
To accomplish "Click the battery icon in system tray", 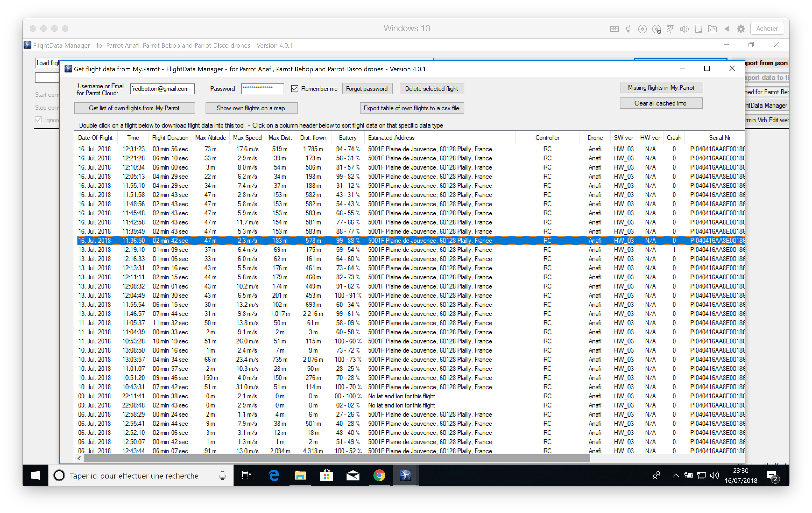I will coord(688,475).
